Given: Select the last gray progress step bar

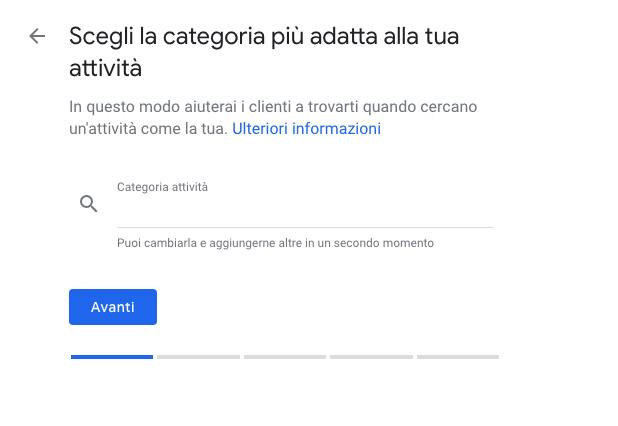Looking at the screenshot, I should [x=458, y=357].
